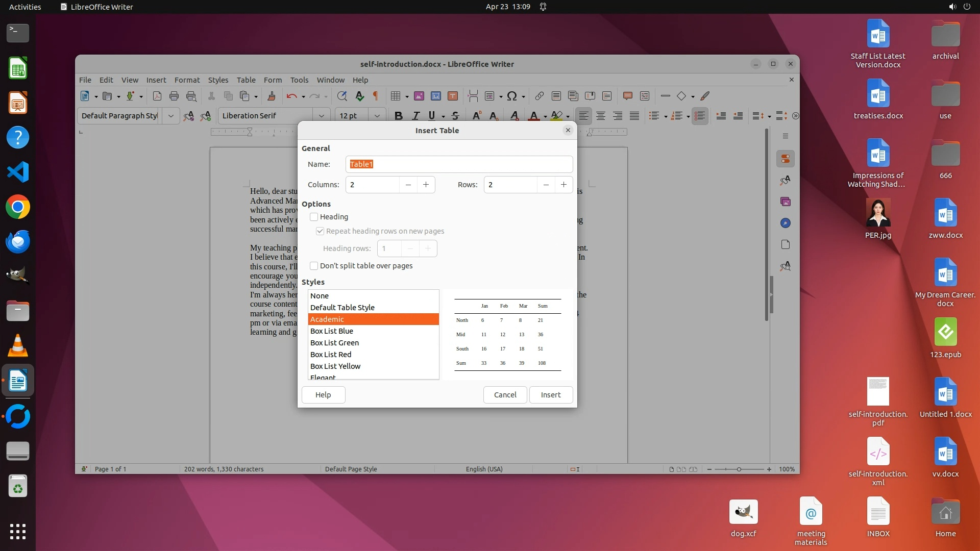Click the Bold formatting icon

(399, 116)
